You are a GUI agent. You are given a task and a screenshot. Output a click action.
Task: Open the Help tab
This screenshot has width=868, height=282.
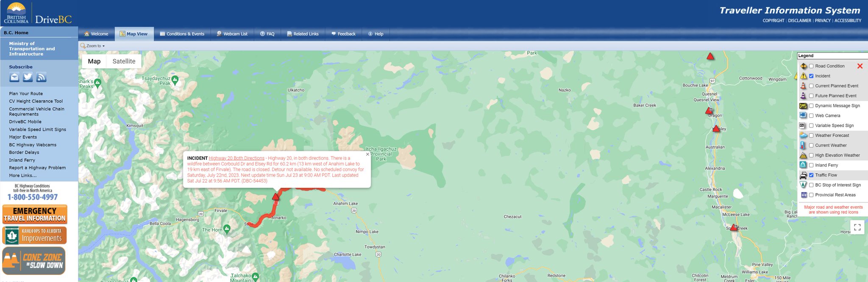pyautogui.click(x=376, y=34)
